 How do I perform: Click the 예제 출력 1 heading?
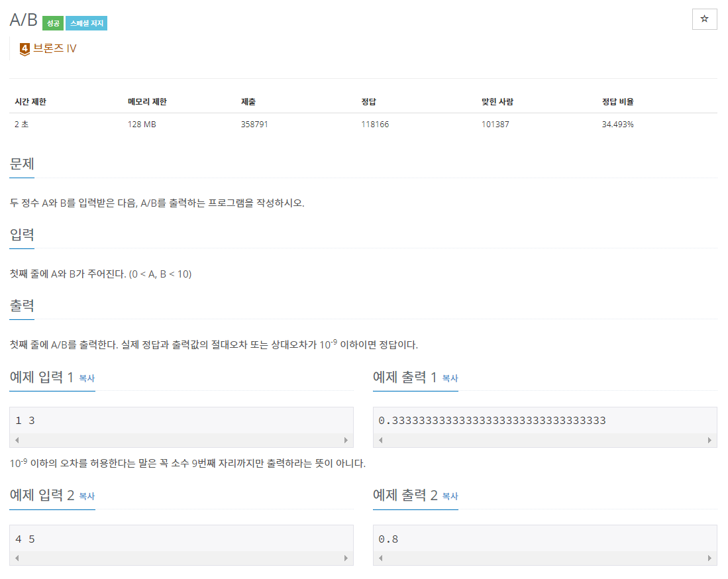coord(405,377)
